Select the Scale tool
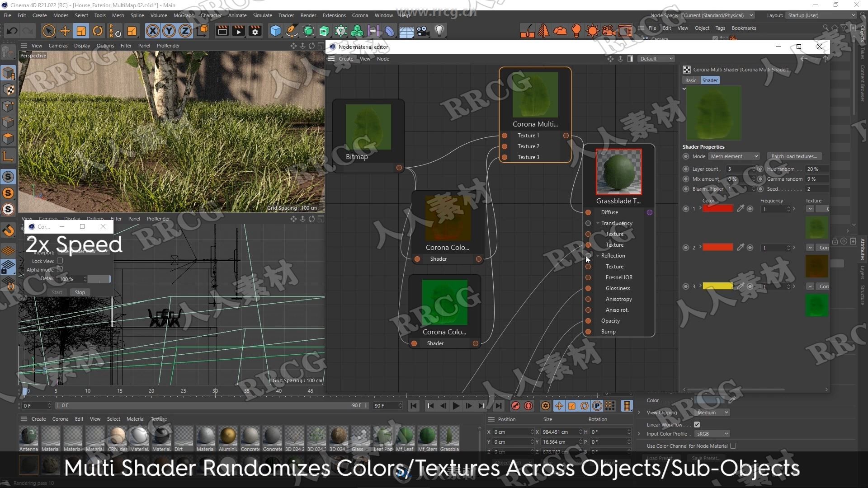The width and height of the screenshot is (868, 488). pos(81,31)
